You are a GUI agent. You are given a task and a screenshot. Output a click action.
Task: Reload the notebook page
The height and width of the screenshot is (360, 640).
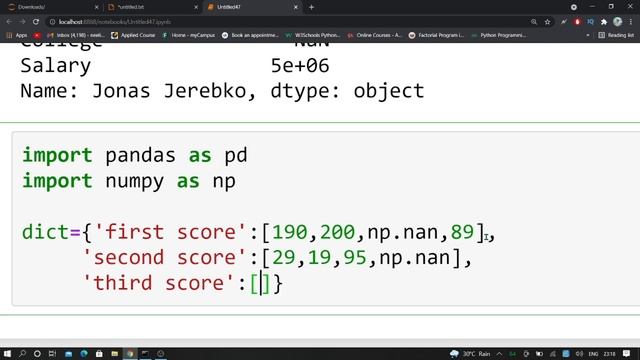coord(36,22)
